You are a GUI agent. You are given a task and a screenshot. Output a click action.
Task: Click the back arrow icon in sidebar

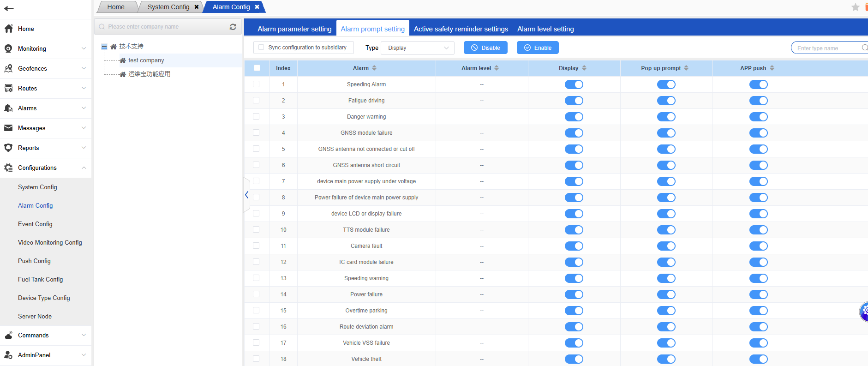click(9, 8)
